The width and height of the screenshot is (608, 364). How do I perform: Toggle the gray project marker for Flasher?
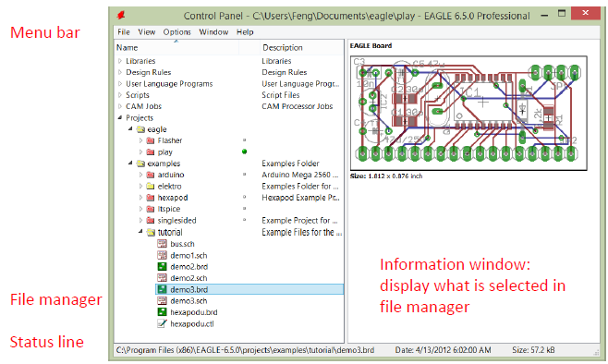(244, 140)
